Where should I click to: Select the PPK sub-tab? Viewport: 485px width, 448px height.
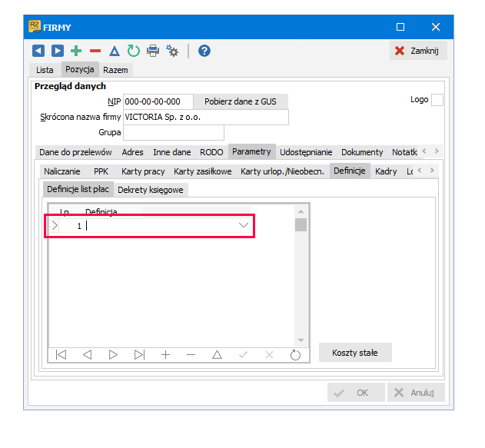pyautogui.click(x=101, y=171)
